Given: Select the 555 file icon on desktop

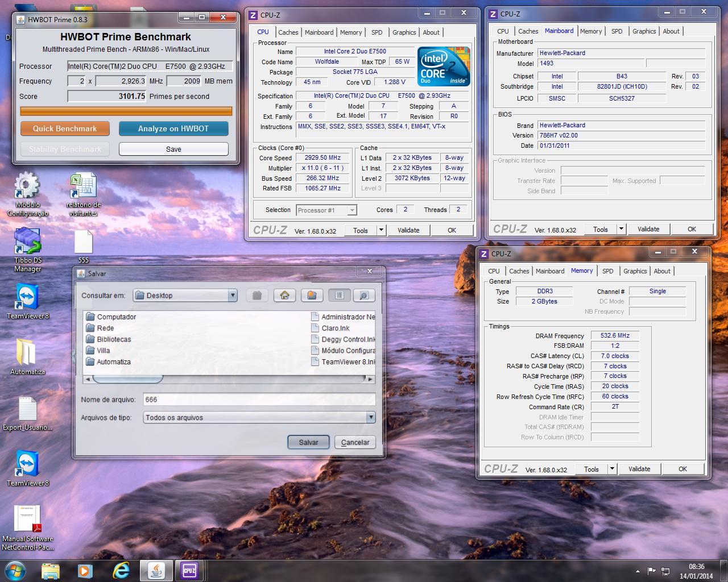Looking at the screenshot, I should click(84, 246).
